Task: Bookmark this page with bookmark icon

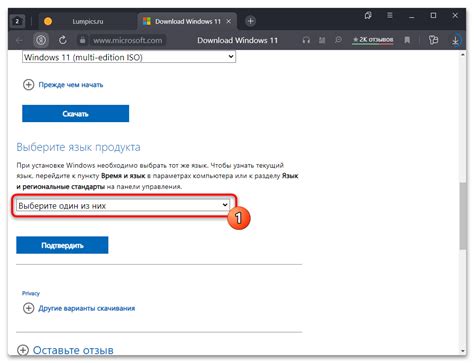Action: (x=407, y=40)
